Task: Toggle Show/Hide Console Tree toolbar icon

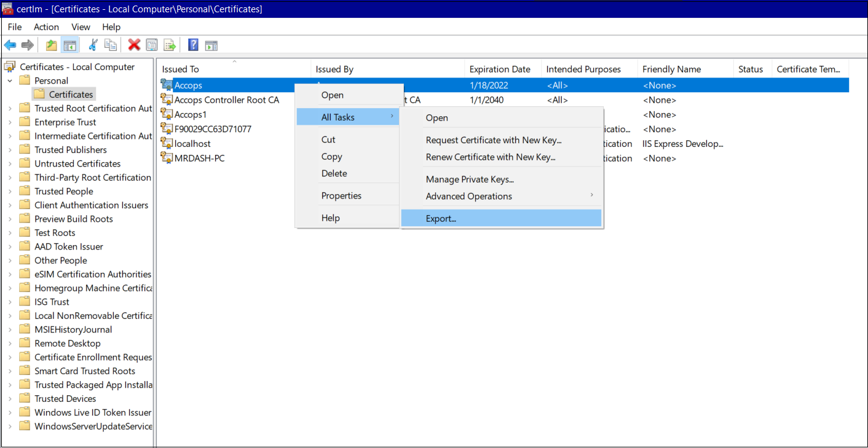Action: point(69,45)
